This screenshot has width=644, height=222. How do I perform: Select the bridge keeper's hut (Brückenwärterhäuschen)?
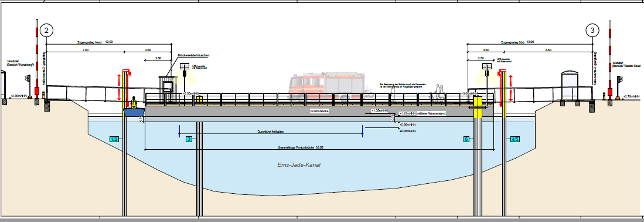pos(167,89)
